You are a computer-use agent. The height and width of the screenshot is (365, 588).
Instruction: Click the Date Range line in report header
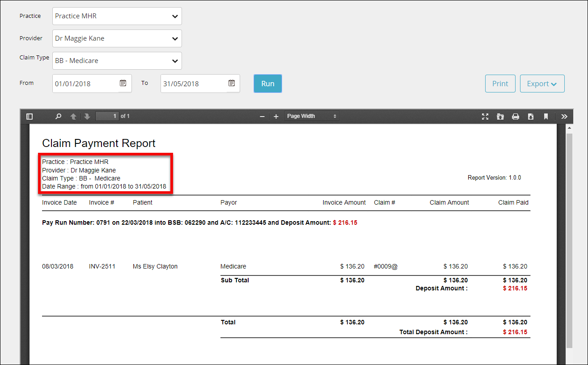(x=104, y=186)
